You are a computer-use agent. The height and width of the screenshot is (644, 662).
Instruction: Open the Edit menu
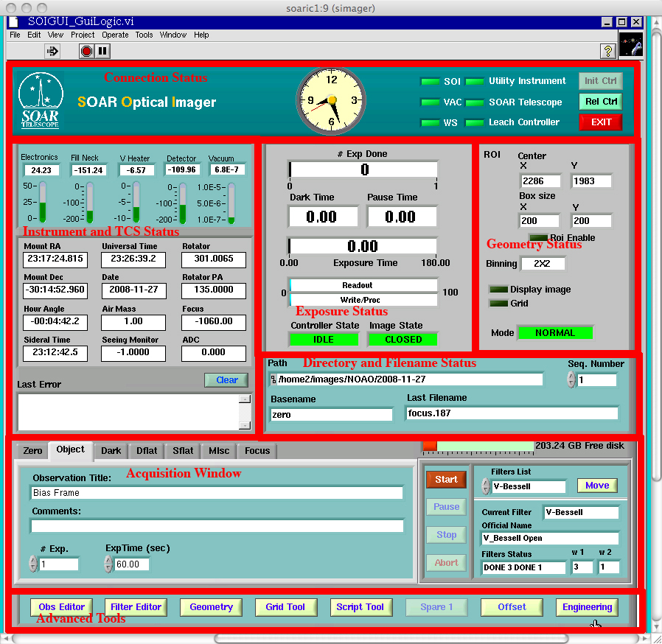click(34, 35)
